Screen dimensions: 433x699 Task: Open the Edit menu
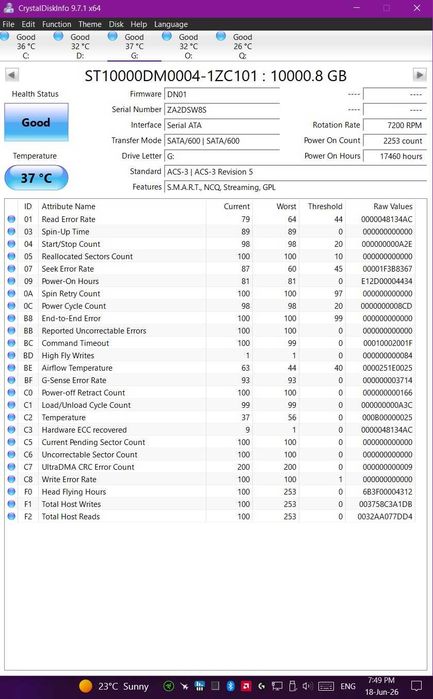click(x=28, y=24)
